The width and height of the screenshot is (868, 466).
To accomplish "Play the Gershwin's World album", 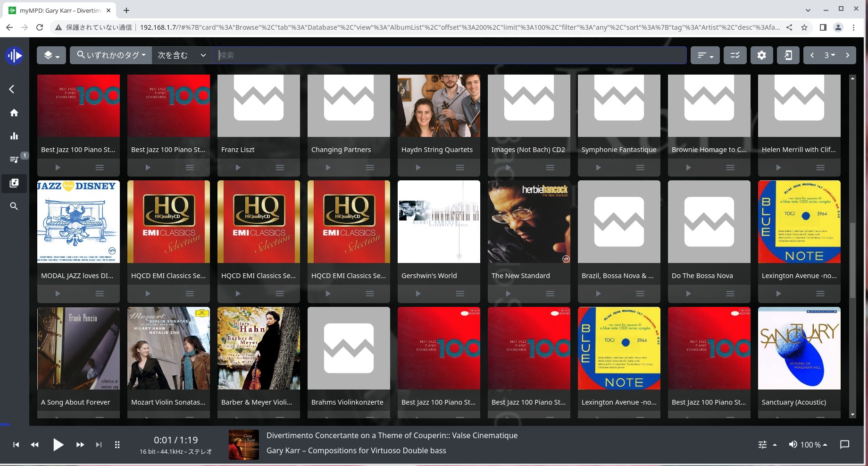I will tap(417, 293).
